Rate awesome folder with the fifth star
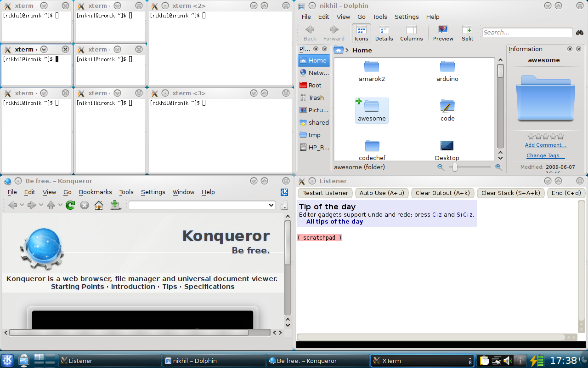The height and width of the screenshot is (368, 588). (x=560, y=136)
